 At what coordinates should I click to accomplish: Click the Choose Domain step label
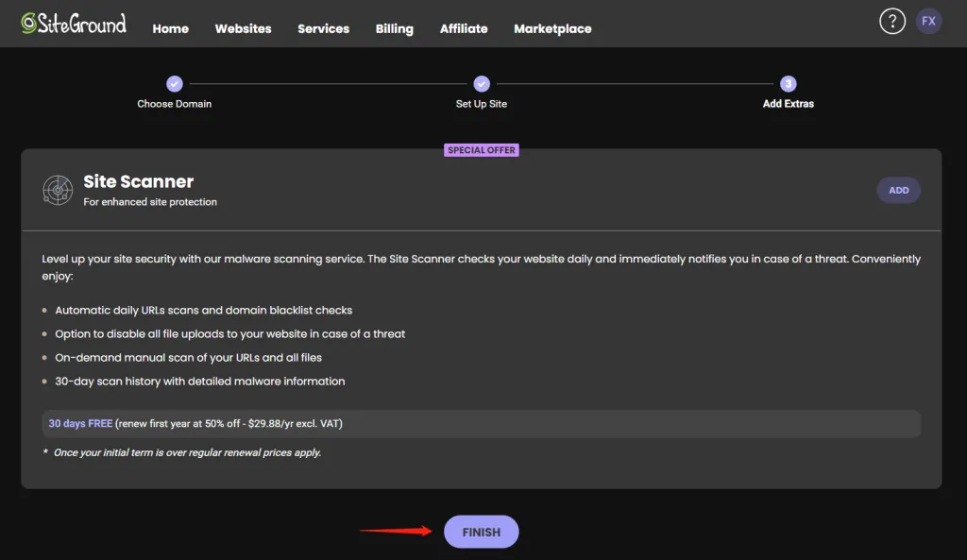[175, 104]
